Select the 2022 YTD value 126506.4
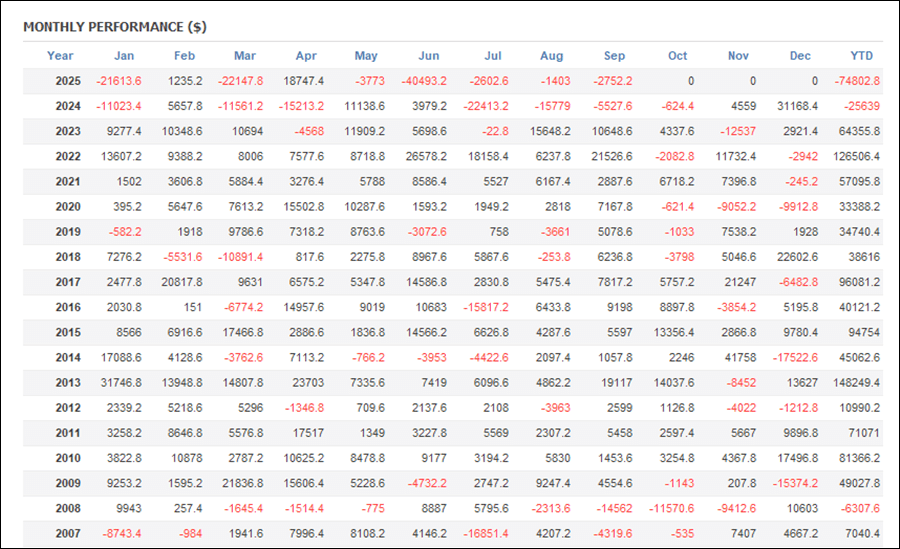The height and width of the screenshot is (549, 900). (860, 156)
